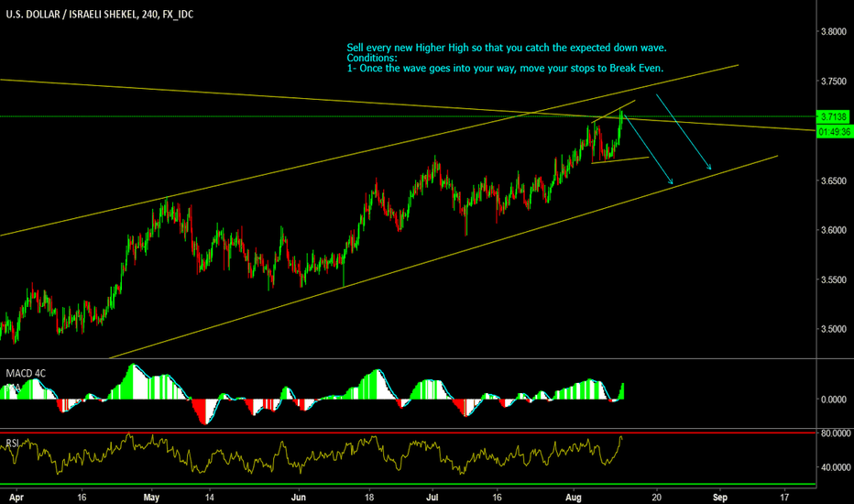Click the 3.6500 price axis label
Screen dimensions: 854x504
834,181
